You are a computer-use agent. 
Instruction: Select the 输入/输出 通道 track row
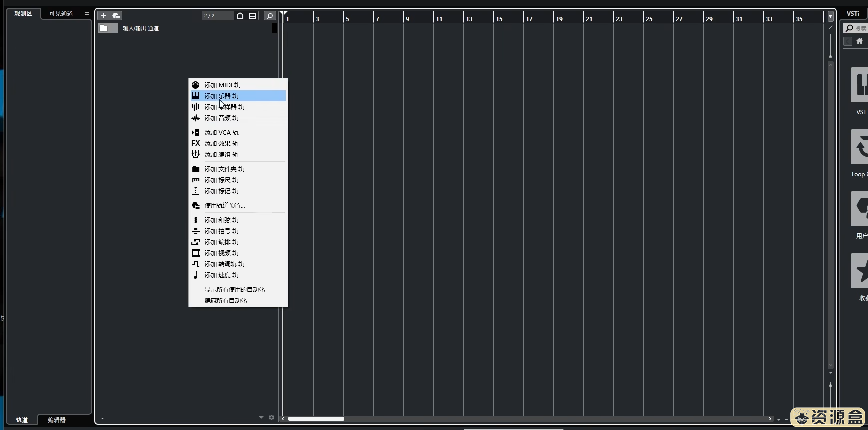coord(187,28)
